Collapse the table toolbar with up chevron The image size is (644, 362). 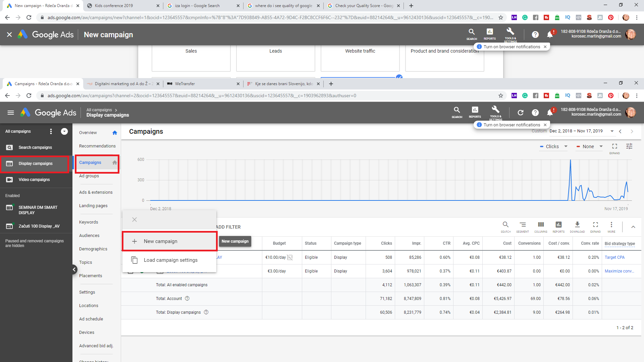[x=633, y=227]
